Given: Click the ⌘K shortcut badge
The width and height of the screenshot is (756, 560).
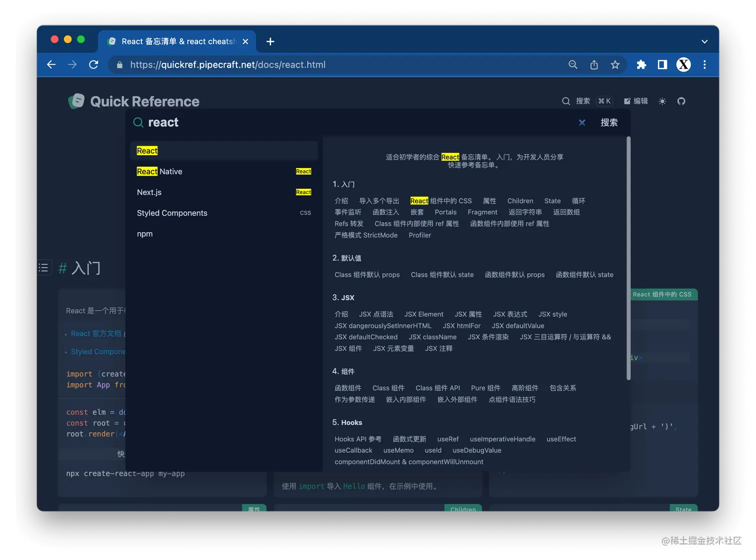Looking at the screenshot, I should (604, 101).
